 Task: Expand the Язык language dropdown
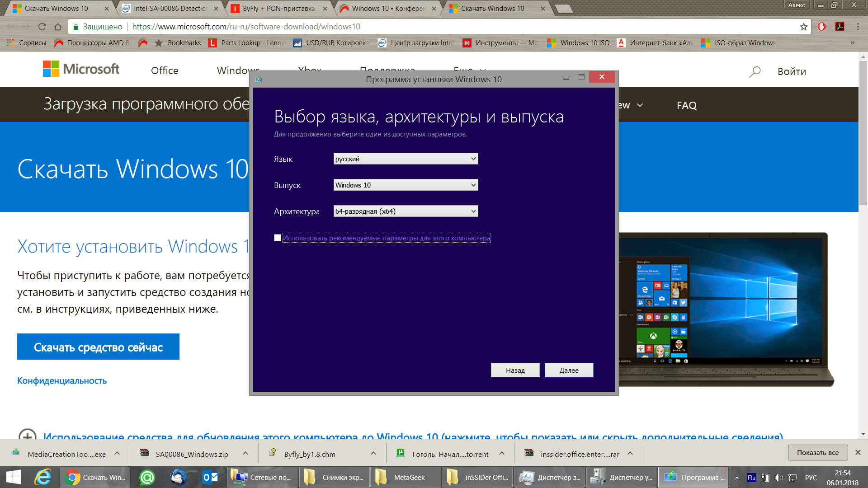tap(406, 159)
